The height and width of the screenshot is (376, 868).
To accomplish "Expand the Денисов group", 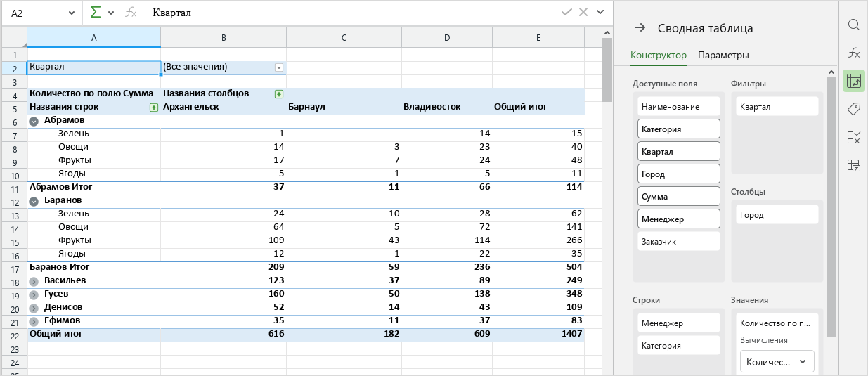I will click(x=34, y=308).
